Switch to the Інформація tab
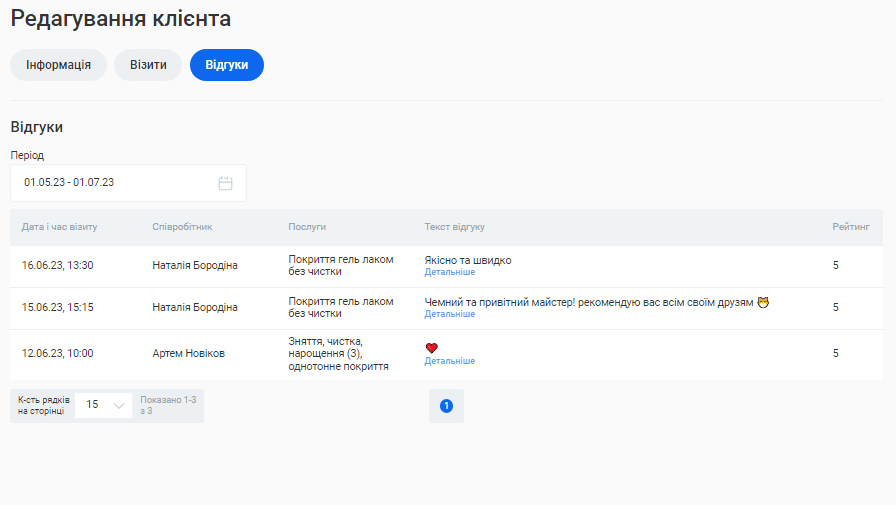This screenshot has width=896, height=505. (58, 65)
